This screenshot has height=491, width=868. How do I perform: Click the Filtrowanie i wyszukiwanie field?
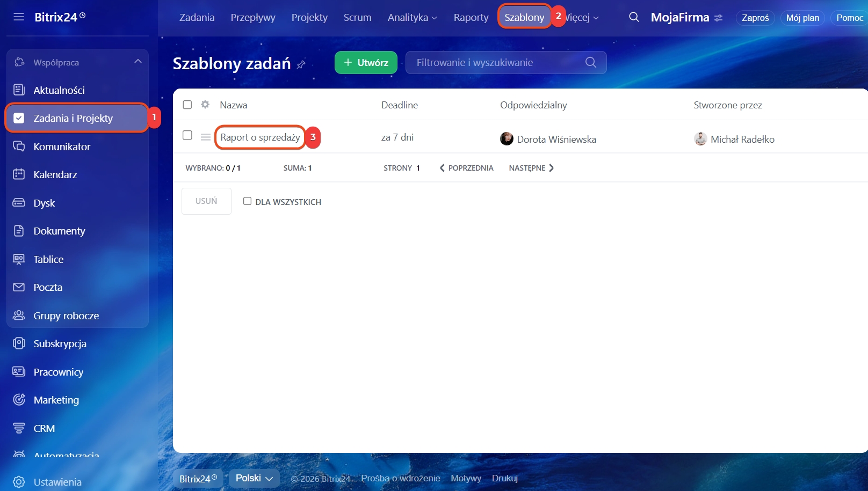pyautogui.click(x=506, y=62)
